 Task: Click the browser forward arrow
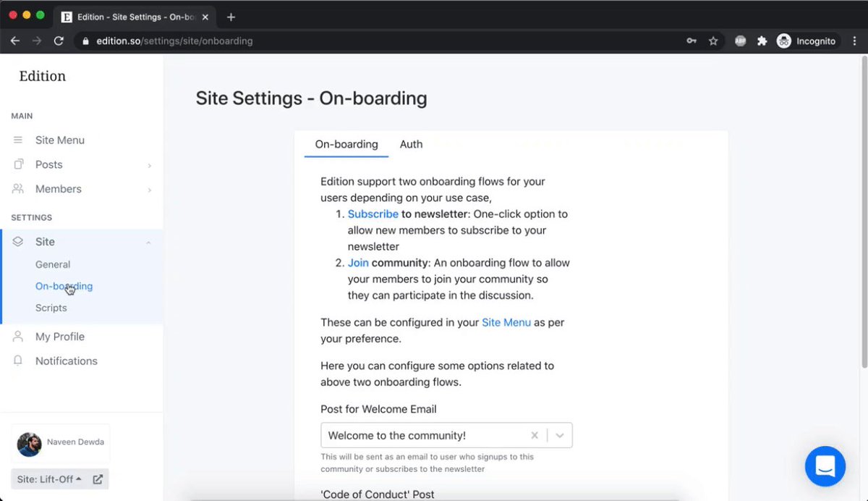(37, 41)
